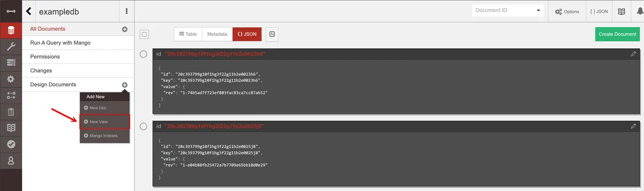
Task: Open the Setup wrench icon
Action: [x=11, y=47]
